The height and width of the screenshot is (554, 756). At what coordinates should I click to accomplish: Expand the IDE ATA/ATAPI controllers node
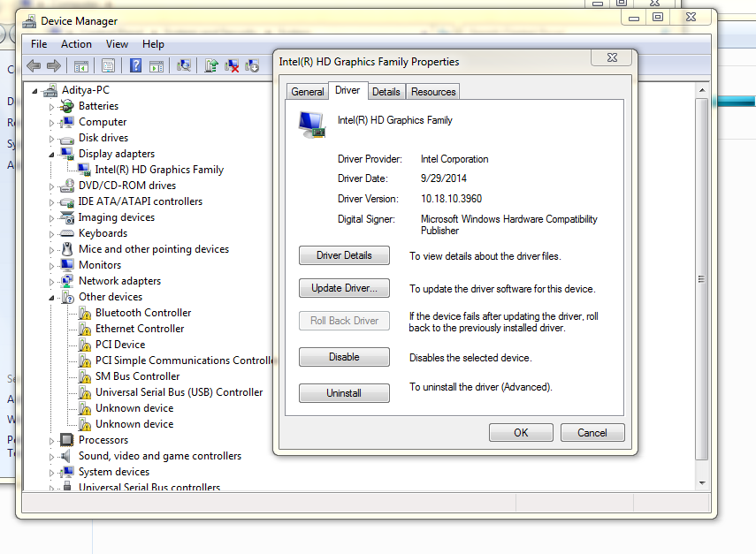pos(51,202)
